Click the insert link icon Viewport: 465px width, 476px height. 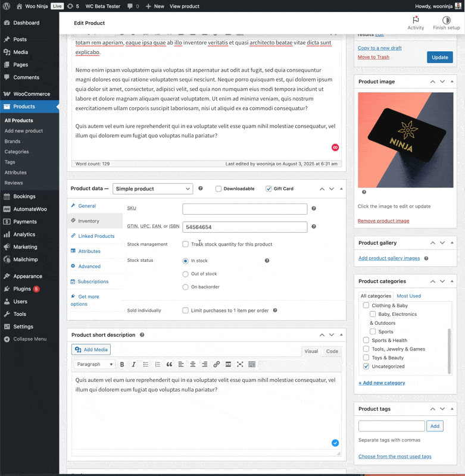[x=216, y=364]
